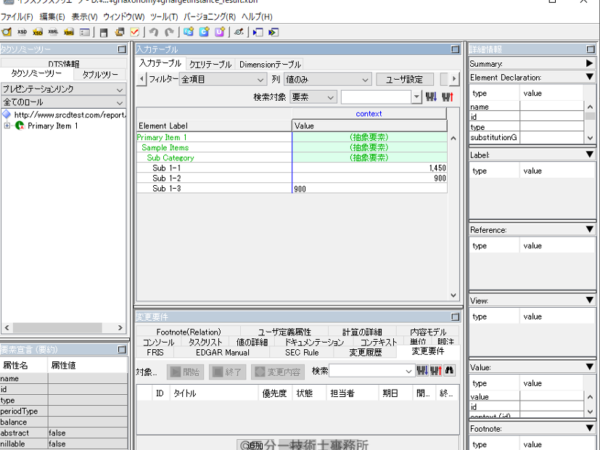Click search-down icon in 変更要件 panel

pyautogui.click(x=422, y=370)
